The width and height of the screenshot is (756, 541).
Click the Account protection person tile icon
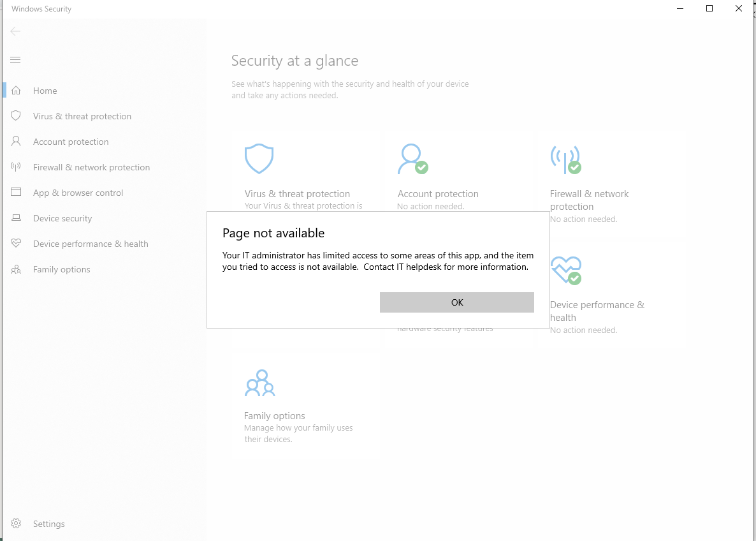(412, 159)
